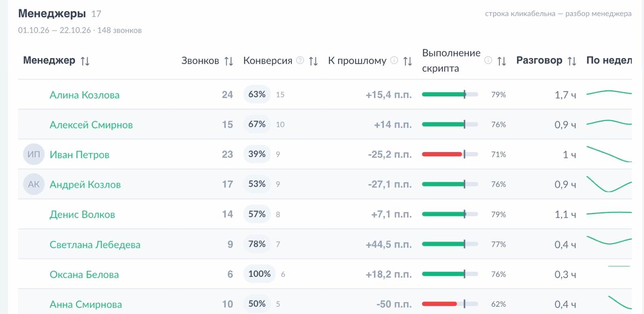The width and height of the screenshot is (644, 314).
Task: Click the 62% script completion value
Action: [x=498, y=304]
